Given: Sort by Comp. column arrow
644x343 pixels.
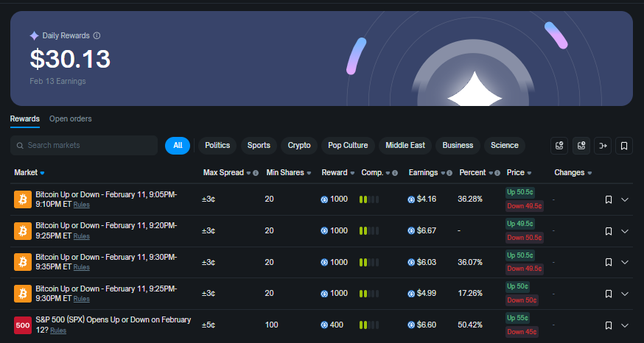Looking at the screenshot, I should (388, 173).
